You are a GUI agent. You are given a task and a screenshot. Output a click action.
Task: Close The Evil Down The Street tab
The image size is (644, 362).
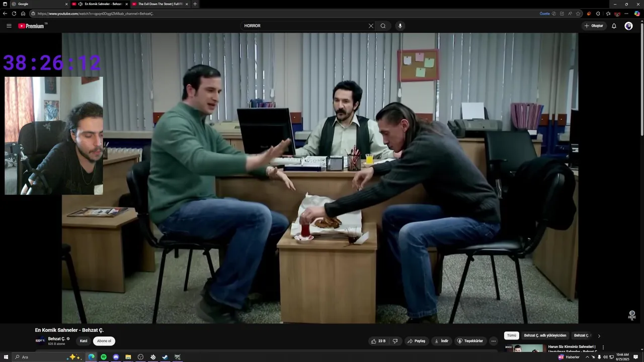tap(187, 4)
